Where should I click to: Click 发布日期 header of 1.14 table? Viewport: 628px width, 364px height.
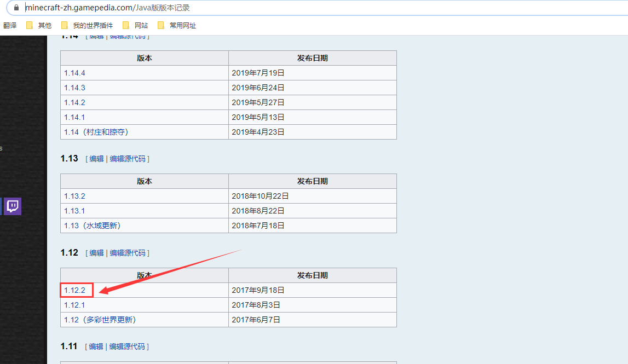[313, 58]
